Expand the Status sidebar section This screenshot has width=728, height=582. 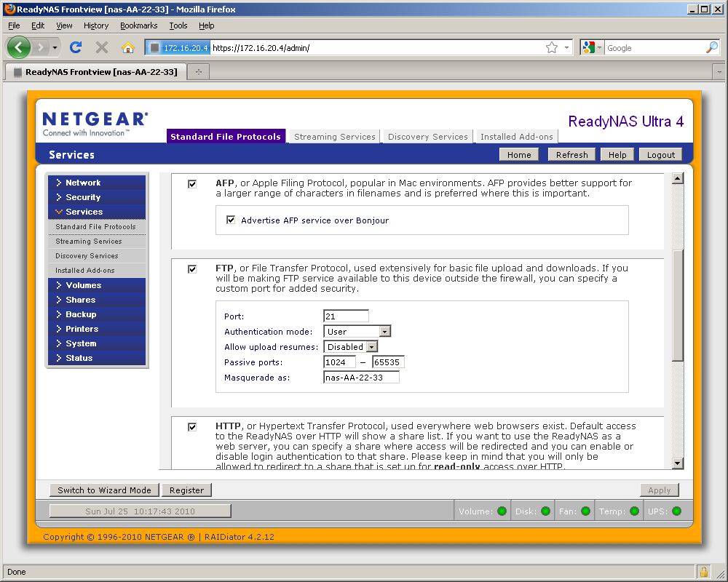pyautogui.click(x=97, y=358)
